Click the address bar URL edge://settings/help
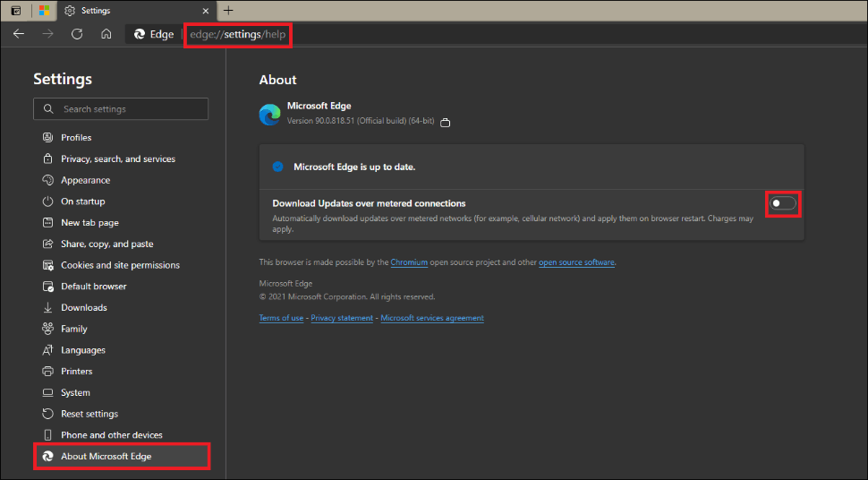Screen dimensions: 868x480 [237, 34]
